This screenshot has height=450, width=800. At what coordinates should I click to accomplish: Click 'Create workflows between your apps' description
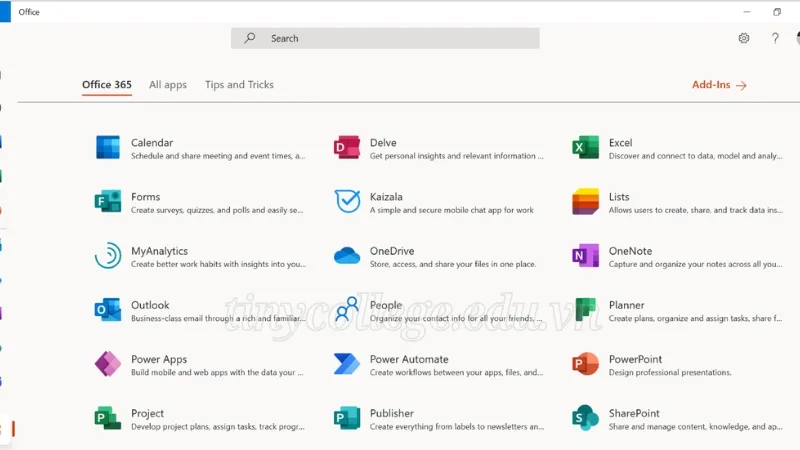(457, 372)
